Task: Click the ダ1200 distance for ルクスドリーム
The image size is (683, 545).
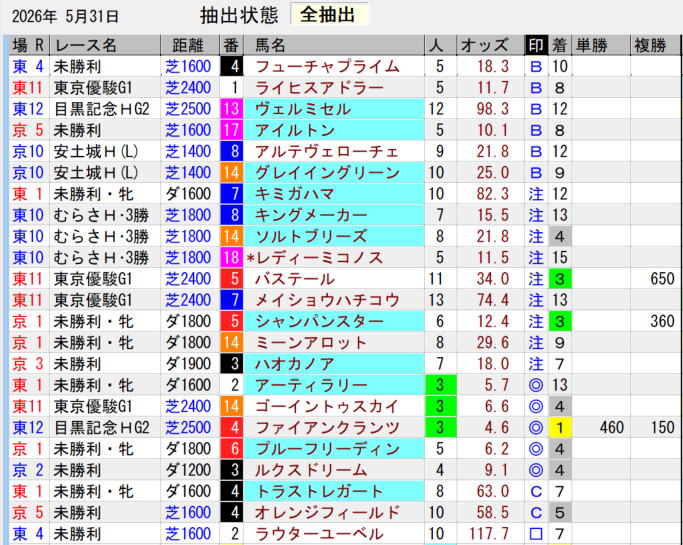Action: coord(188,471)
